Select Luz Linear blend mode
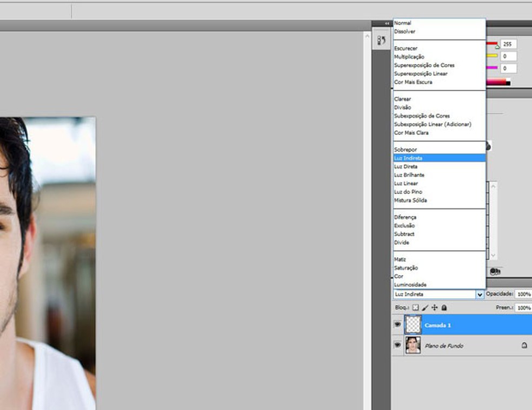Image resolution: width=532 pixels, height=410 pixels. click(440, 184)
